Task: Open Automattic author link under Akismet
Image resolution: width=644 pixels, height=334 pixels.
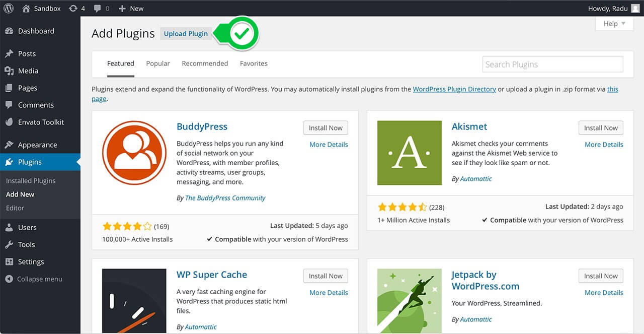Action: 476,179
